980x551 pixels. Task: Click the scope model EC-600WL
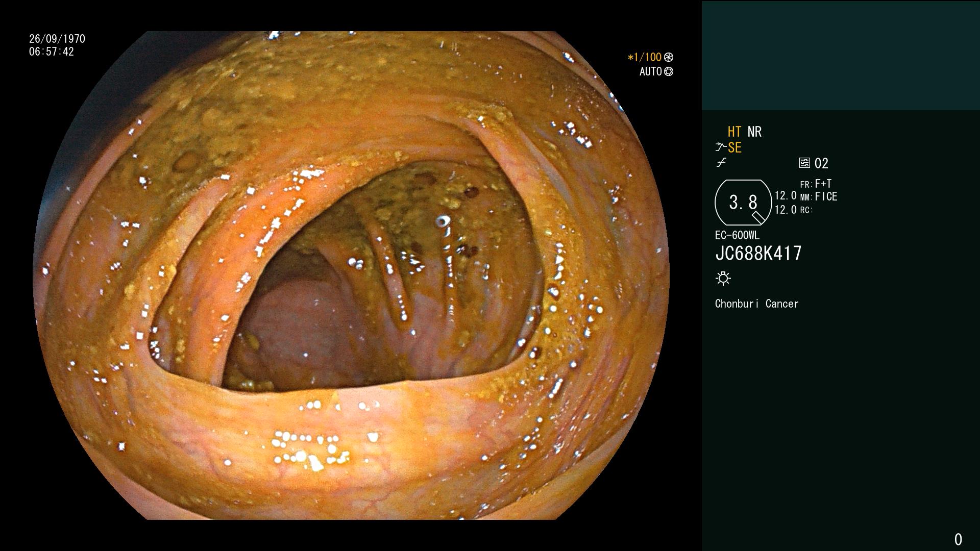[x=737, y=235]
